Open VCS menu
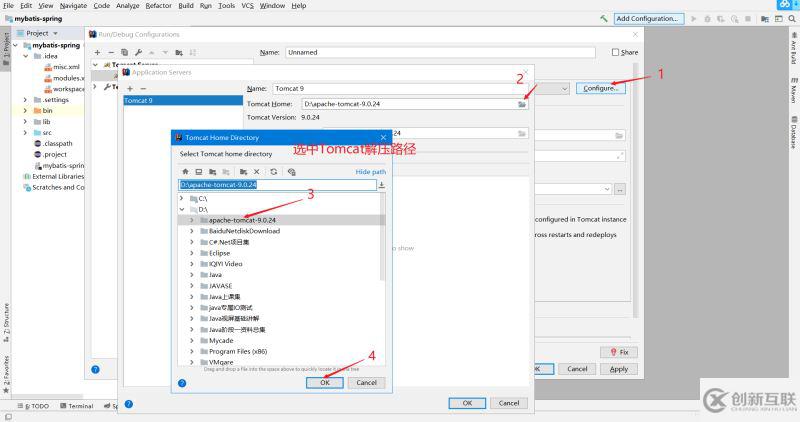This screenshot has height=422, width=800. coord(247,6)
